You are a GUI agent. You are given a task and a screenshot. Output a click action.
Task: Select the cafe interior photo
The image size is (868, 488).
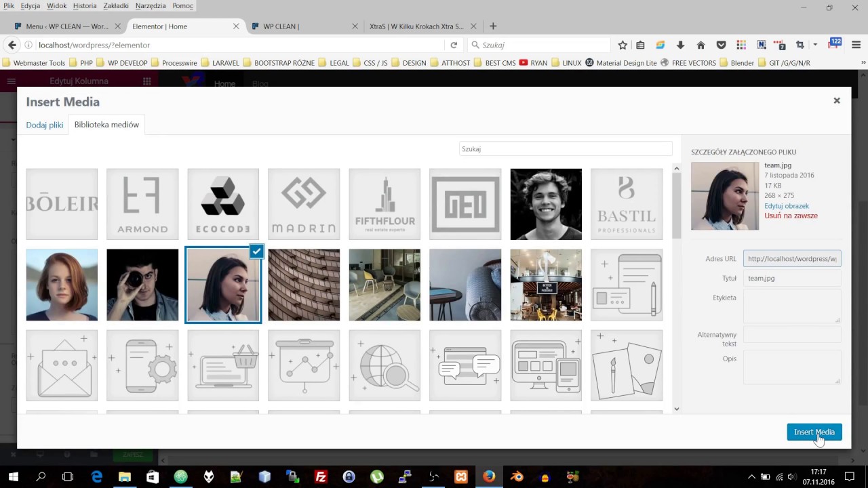(546, 285)
